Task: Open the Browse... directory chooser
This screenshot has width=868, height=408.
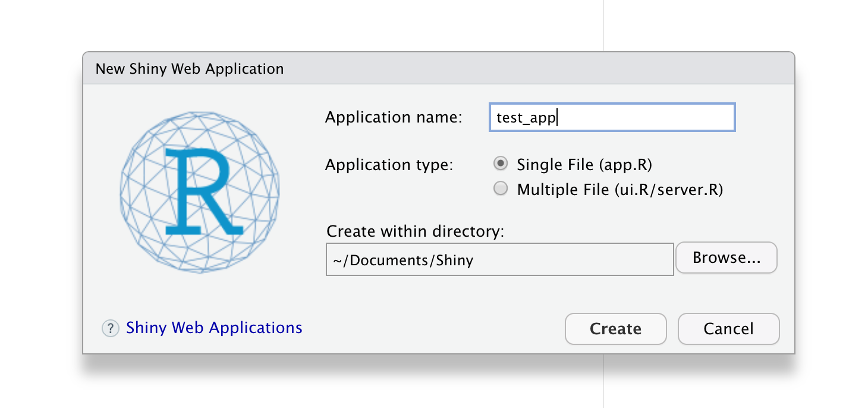Action: click(727, 258)
